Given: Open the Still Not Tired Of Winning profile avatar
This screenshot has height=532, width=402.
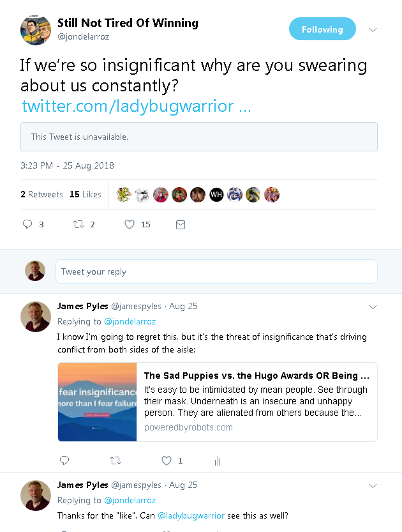Looking at the screenshot, I should click(36, 29).
